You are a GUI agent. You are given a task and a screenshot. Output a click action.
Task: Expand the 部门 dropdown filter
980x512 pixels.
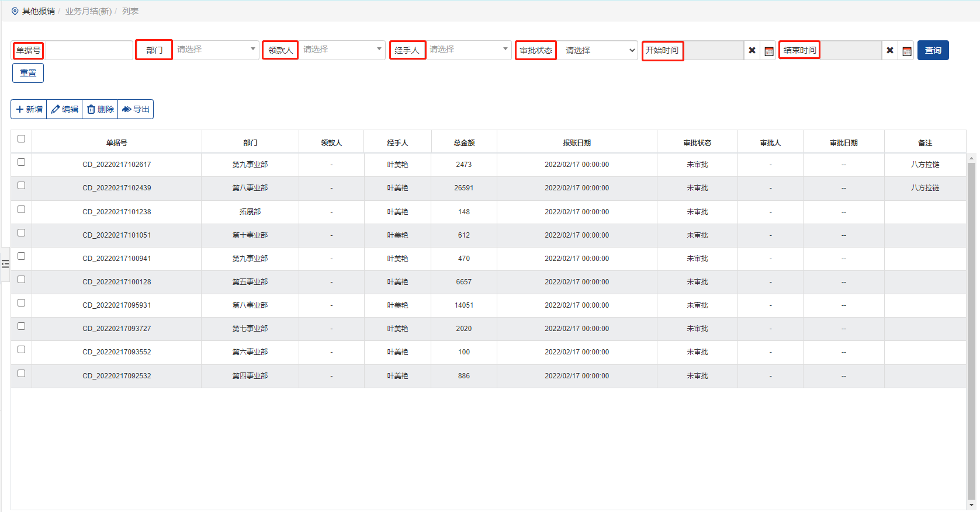[x=216, y=50]
